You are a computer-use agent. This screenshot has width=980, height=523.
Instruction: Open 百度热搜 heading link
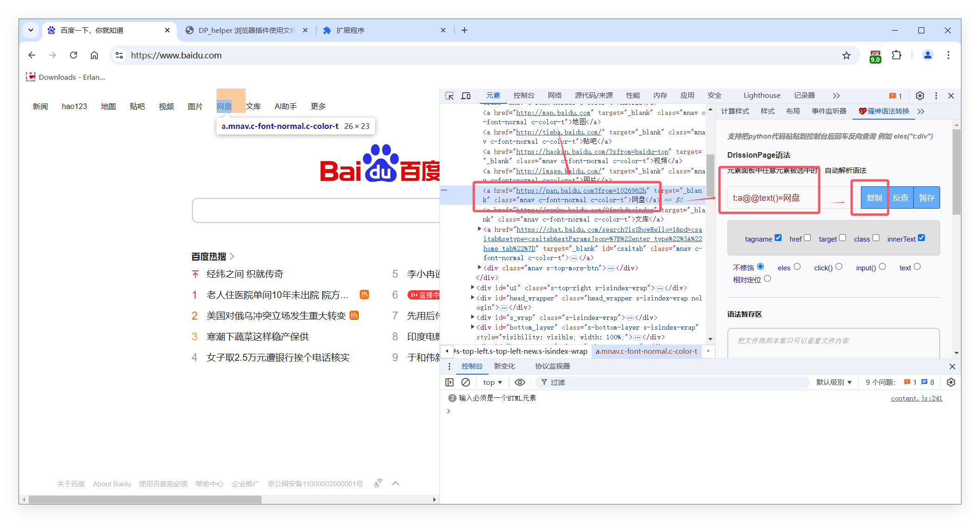pos(213,256)
